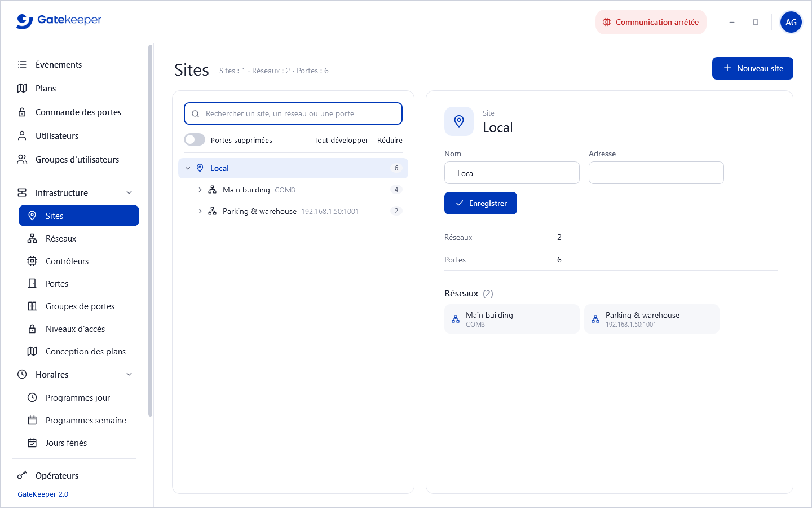The height and width of the screenshot is (508, 812).
Task: Click the Réduire link
Action: coord(390,140)
